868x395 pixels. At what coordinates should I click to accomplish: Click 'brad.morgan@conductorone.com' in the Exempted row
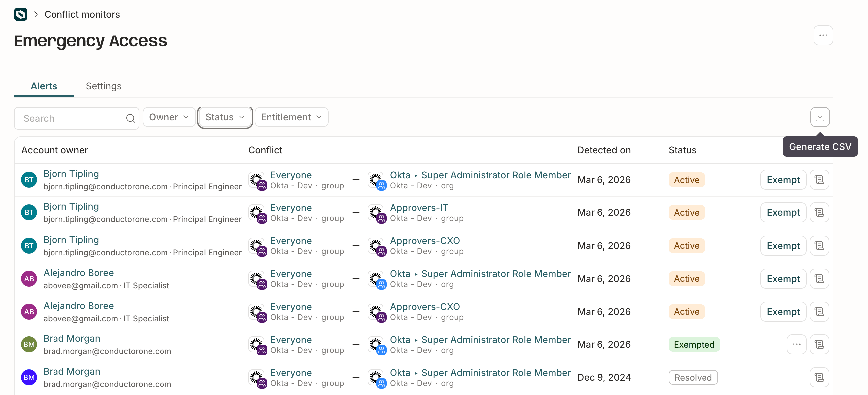(107, 351)
